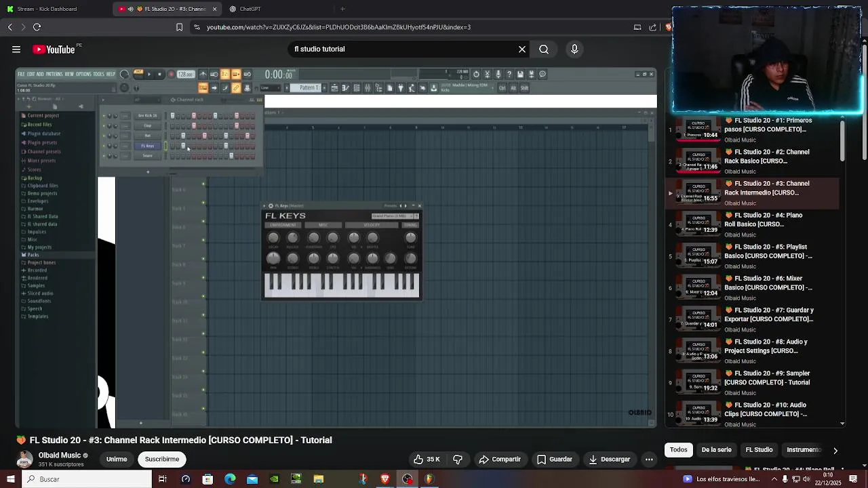The height and width of the screenshot is (488, 868).
Task: Clear the YouTube search field X
Action: pyautogui.click(x=522, y=49)
